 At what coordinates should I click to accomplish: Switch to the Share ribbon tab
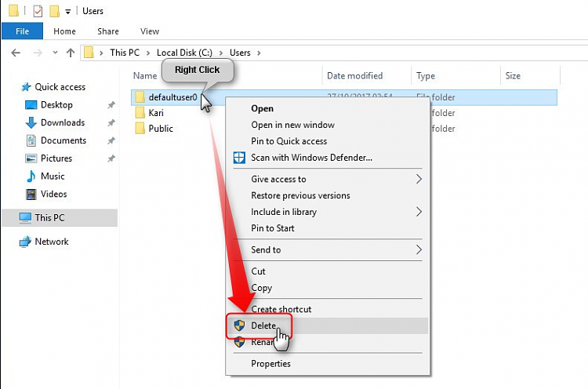[x=108, y=31]
